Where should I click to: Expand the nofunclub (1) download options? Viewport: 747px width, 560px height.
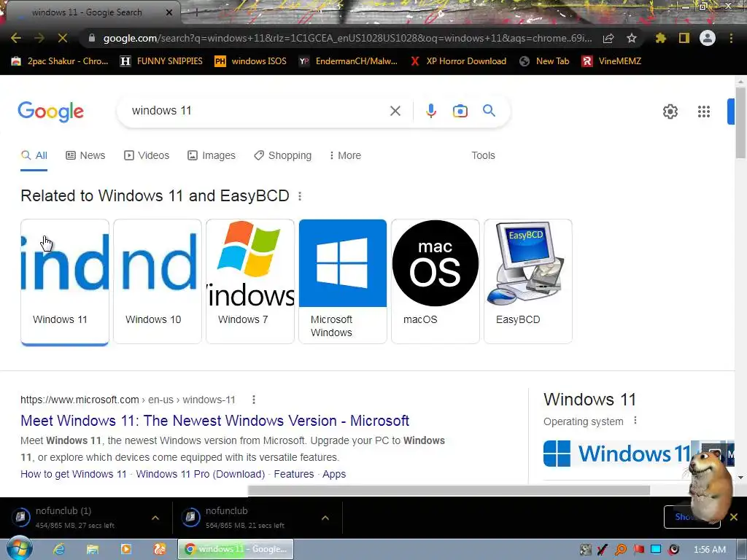[155, 518]
